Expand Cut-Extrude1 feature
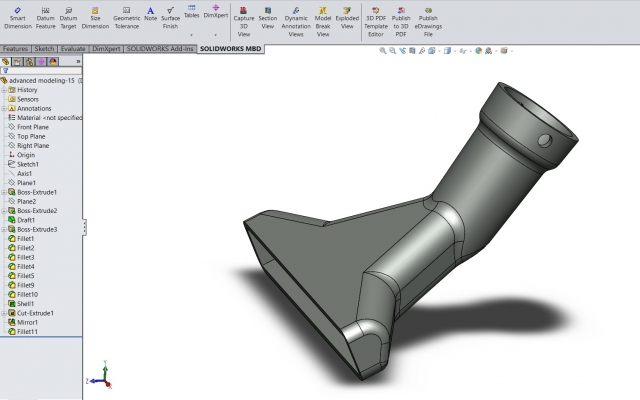Viewport: 640px width, 400px height. click(4, 313)
